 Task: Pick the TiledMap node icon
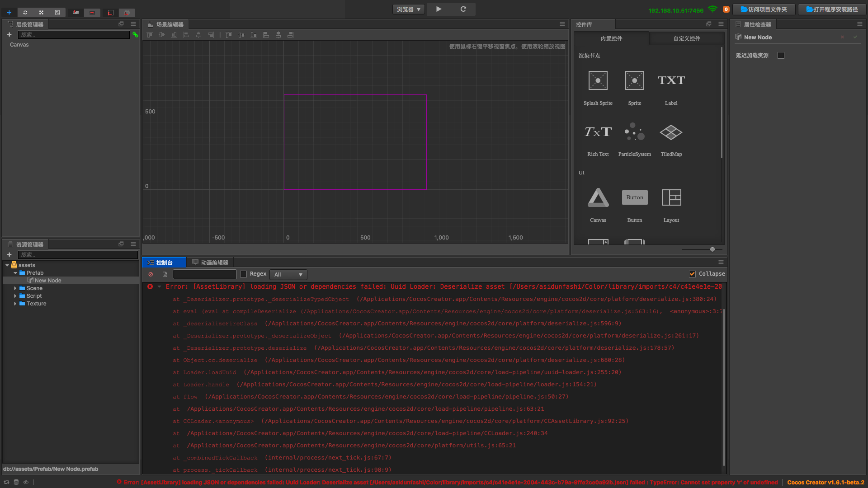pos(671,132)
